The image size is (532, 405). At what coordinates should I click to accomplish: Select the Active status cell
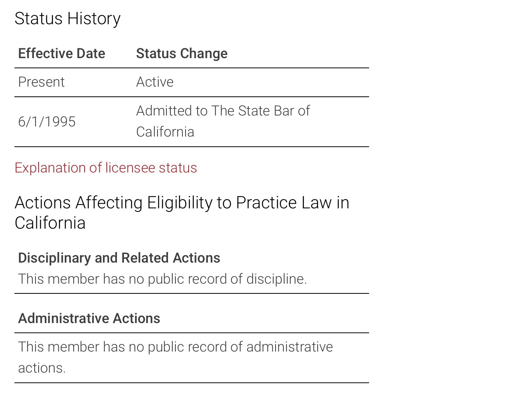tap(155, 82)
